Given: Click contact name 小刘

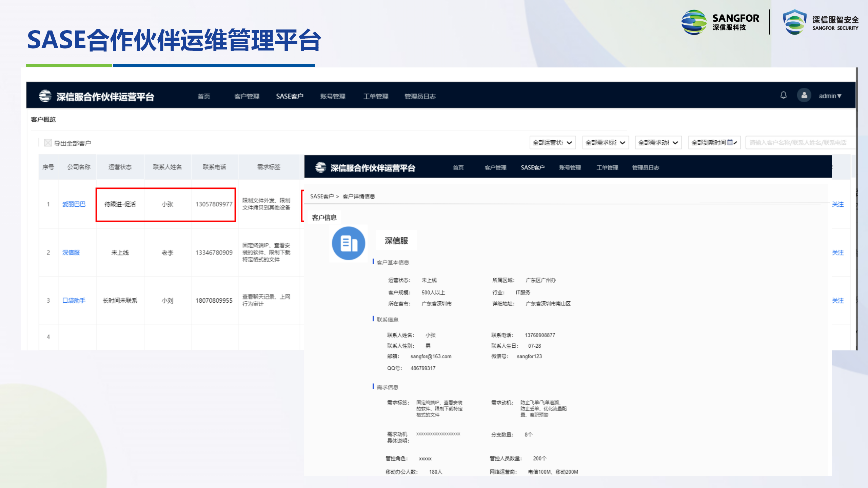Looking at the screenshot, I should [167, 300].
